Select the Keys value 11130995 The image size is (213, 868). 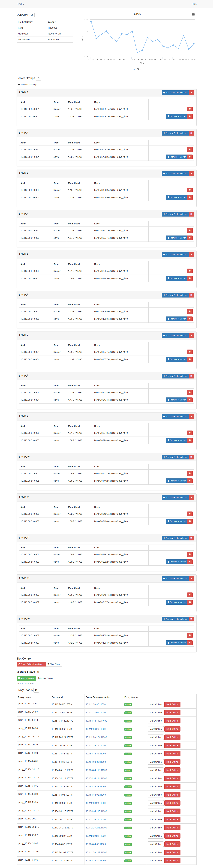(x=52, y=28)
